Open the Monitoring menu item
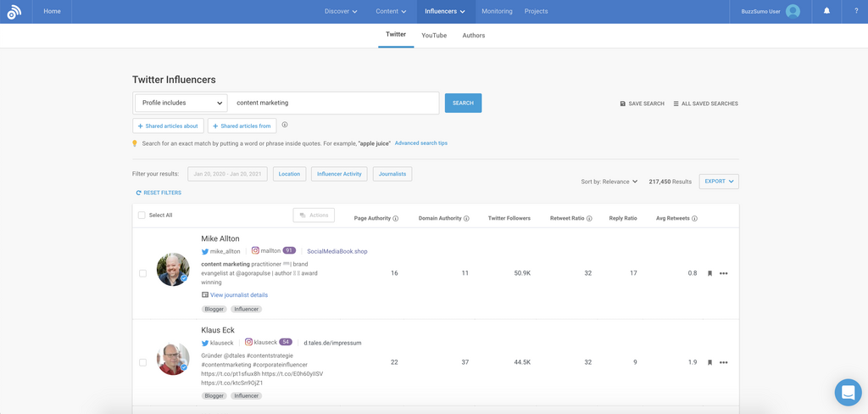This screenshot has height=414, width=868. (x=497, y=11)
